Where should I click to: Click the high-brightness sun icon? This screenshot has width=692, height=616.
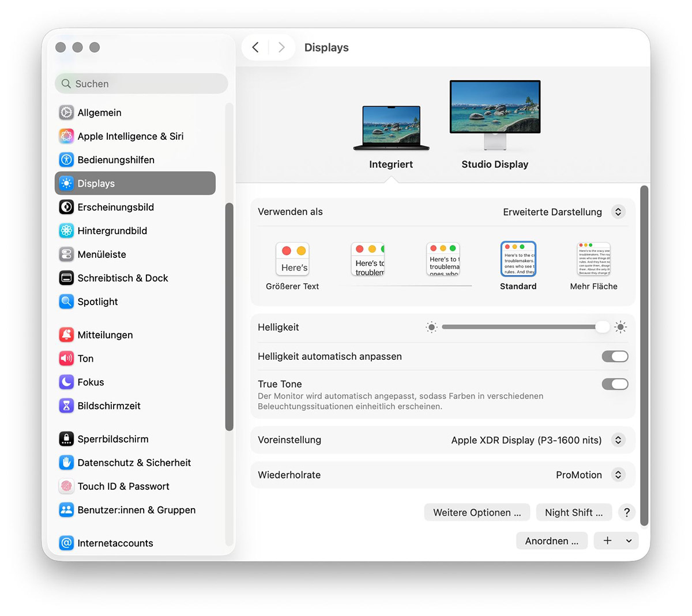coord(620,327)
